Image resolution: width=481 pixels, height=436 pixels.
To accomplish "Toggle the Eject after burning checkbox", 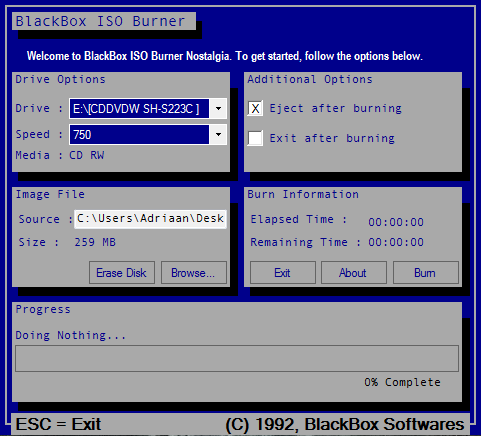I will 255,108.
